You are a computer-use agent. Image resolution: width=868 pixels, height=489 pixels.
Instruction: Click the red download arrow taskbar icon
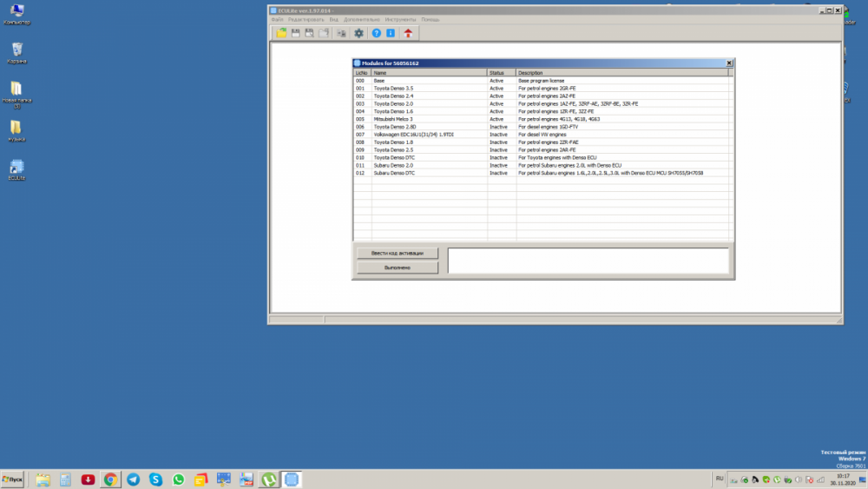[88, 479]
